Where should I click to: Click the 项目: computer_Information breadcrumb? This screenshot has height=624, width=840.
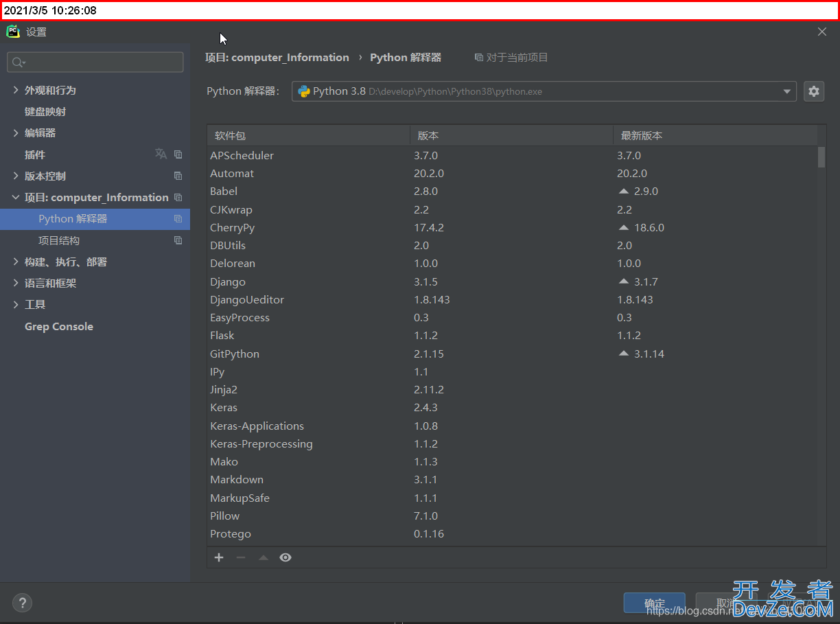tap(277, 58)
